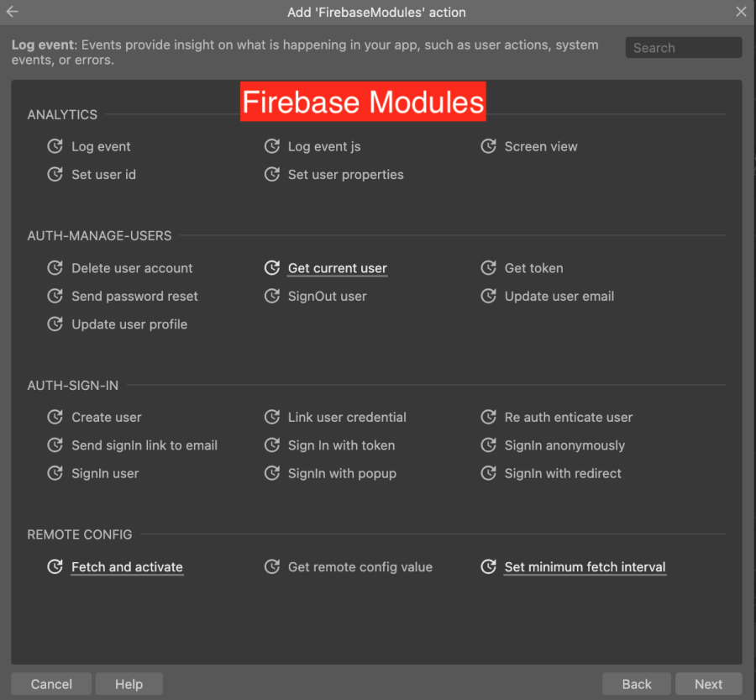Click the Back button

[636, 683]
